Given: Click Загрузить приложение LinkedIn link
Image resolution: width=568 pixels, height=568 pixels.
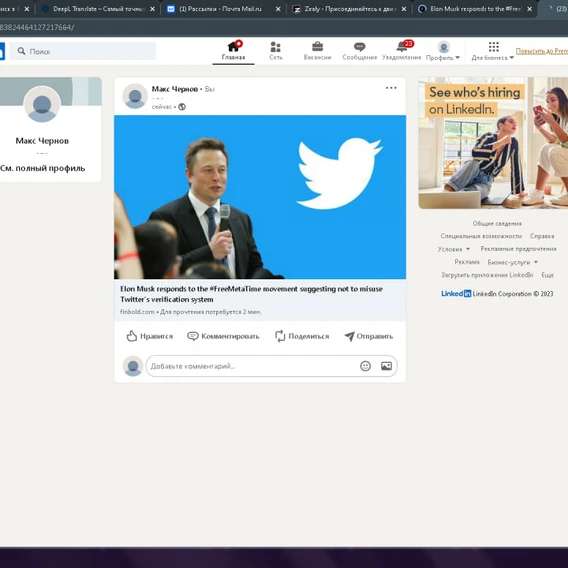Looking at the screenshot, I should (x=487, y=275).
